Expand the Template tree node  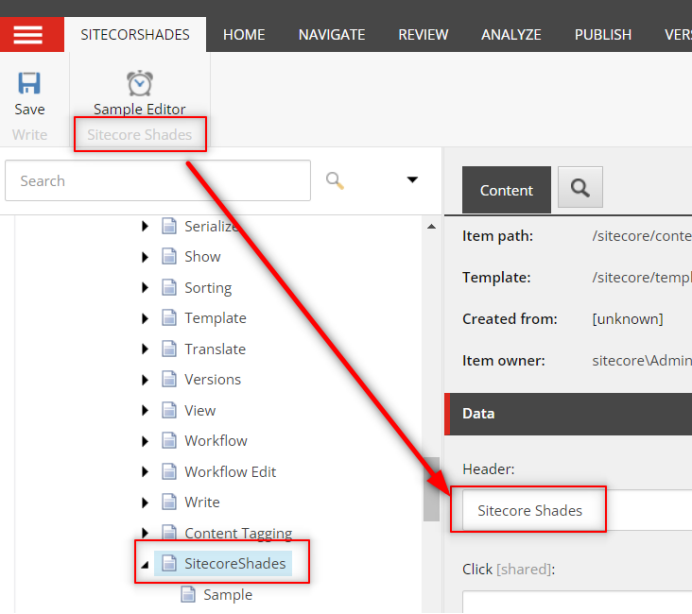[145, 318]
